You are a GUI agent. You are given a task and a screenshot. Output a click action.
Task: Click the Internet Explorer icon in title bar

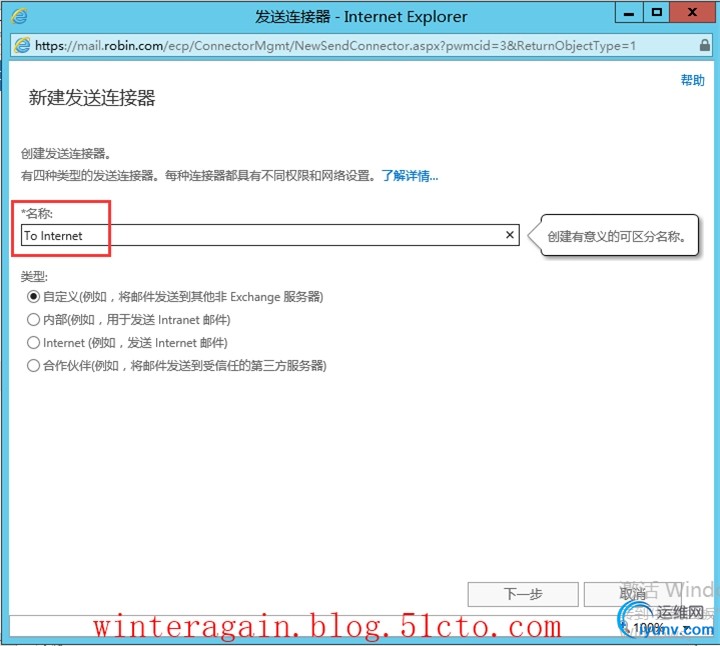point(19,16)
